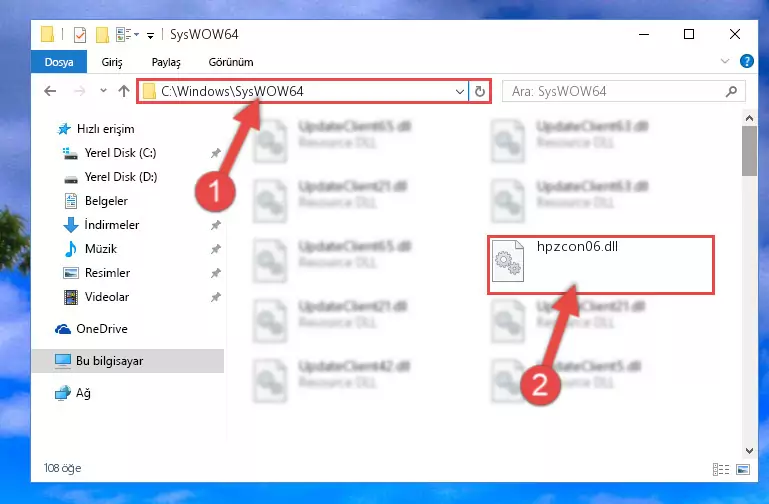Click the pin icon next to İndirmeler

pos(215,226)
